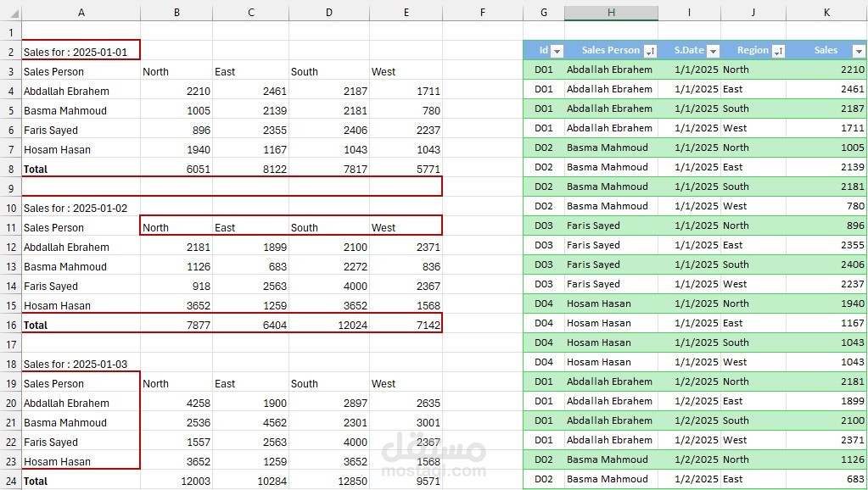Screen dimensions: 868x490
Task: Select column F header
Action: point(483,12)
